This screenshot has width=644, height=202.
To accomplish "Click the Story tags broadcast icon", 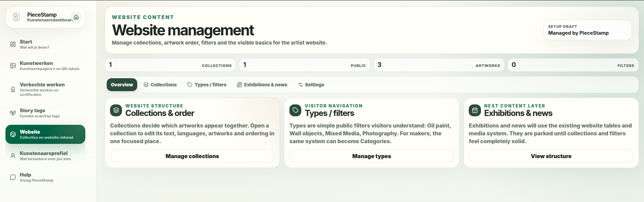I will point(13,113).
